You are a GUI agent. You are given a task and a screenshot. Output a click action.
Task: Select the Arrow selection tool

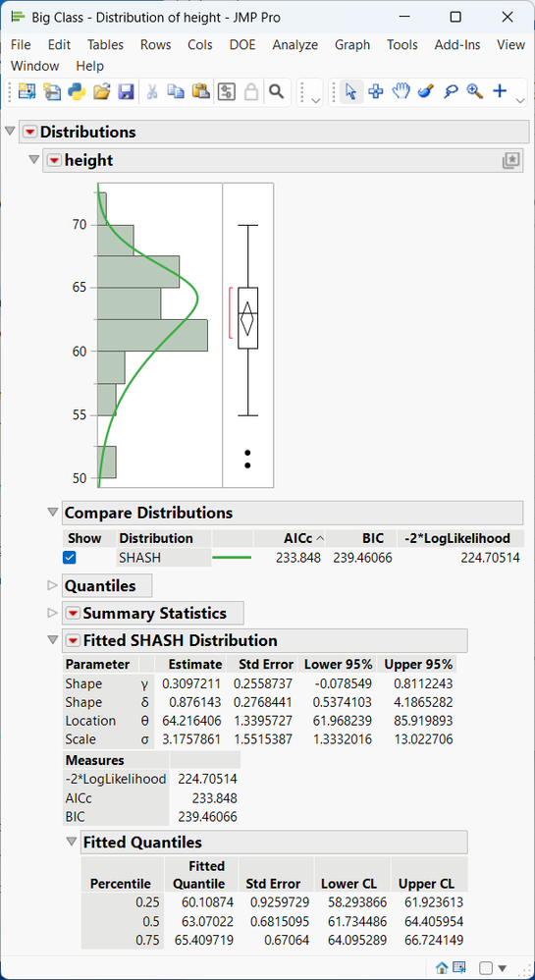click(350, 92)
